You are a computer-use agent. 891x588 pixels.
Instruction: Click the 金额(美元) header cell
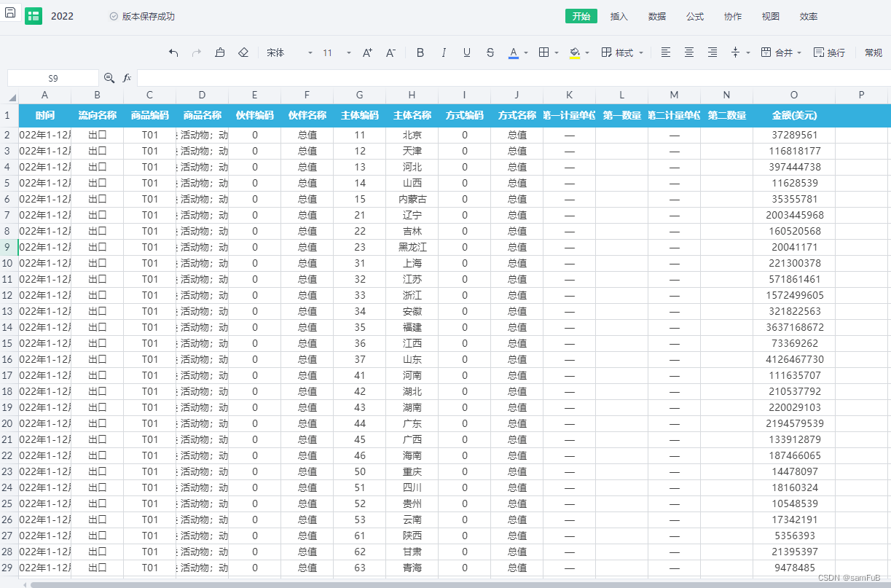(x=794, y=115)
